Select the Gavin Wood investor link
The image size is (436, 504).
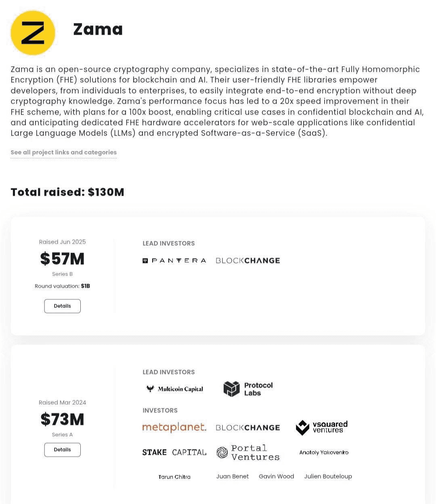coord(276,477)
